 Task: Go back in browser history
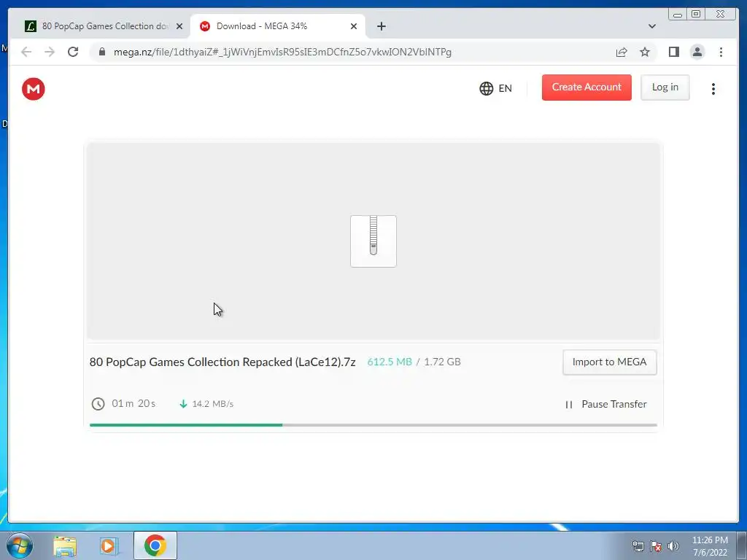26,52
